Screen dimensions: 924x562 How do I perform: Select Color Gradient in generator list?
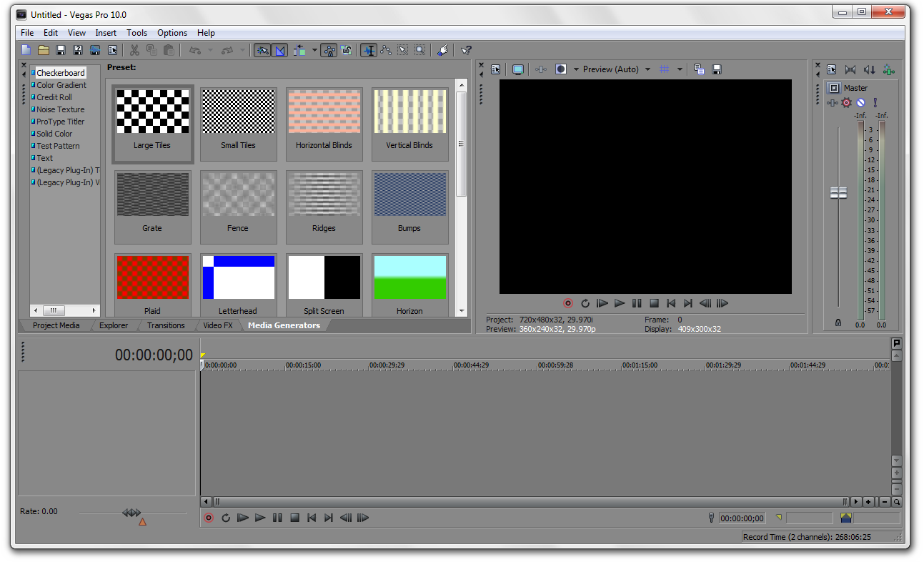61,85
